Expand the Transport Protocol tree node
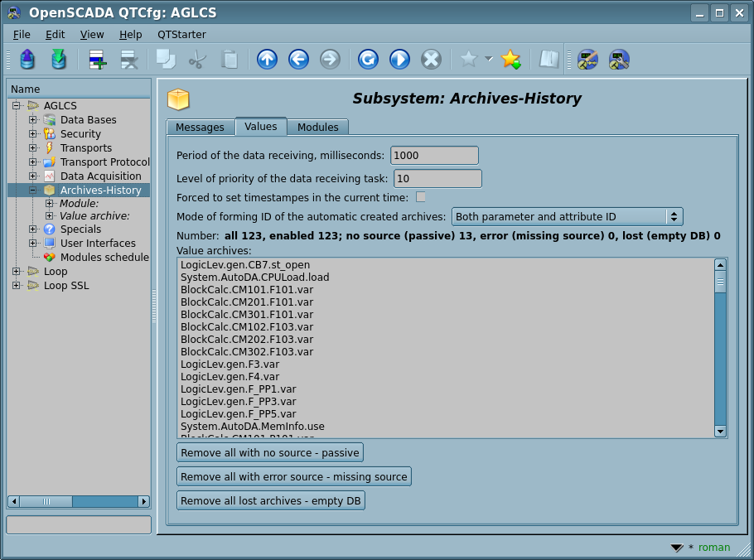Viewport: 754px width, 560px height. [32, 162]
